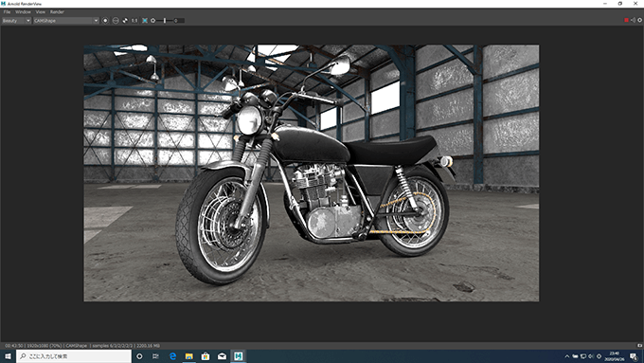Screen dimensions: 644x363
Task: Click the render statistics status bar text
Action: pyautogui.click(x=82, y=346)
